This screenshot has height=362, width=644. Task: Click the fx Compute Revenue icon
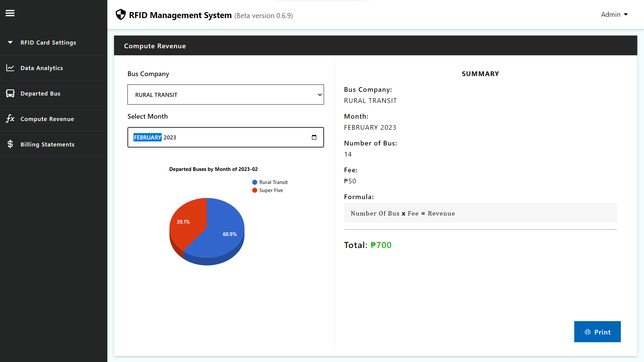tap(10, 118)
